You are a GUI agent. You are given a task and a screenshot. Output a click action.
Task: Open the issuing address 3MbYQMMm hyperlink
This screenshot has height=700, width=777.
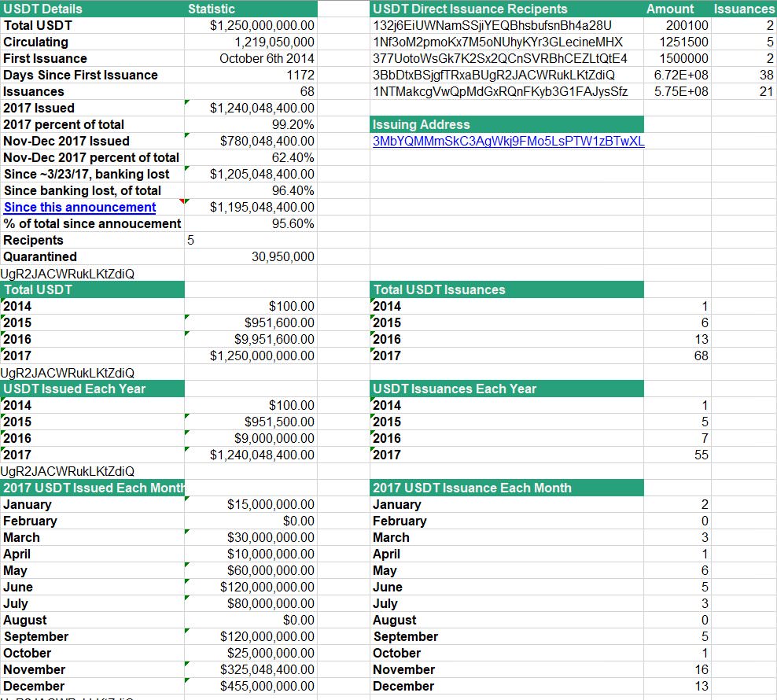pos(508,142)
